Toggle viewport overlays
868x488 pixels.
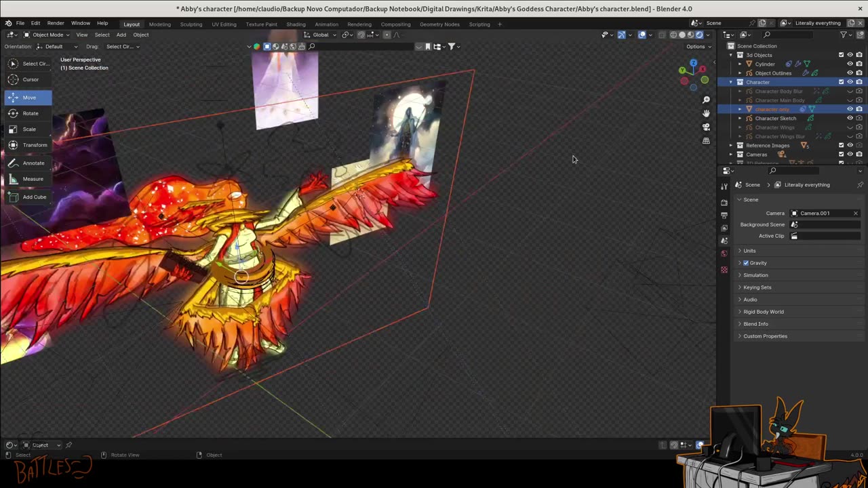(642, 35)
